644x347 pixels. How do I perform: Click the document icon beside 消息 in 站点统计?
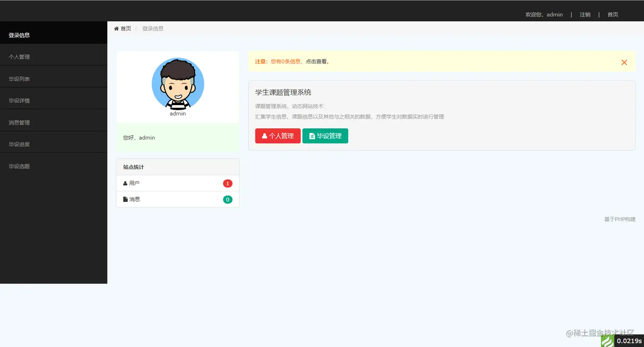click(125, 199)
